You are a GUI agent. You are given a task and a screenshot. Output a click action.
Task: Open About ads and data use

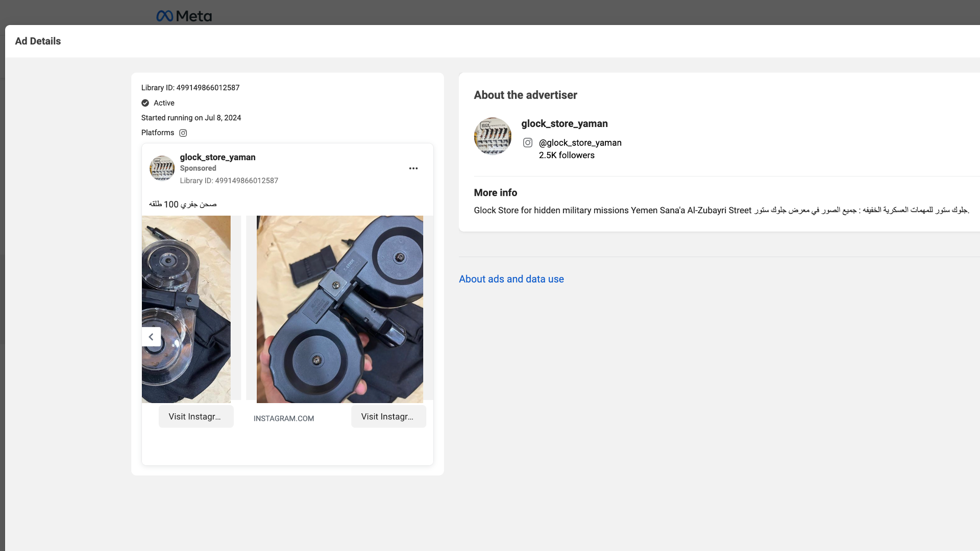click(511, 279)
